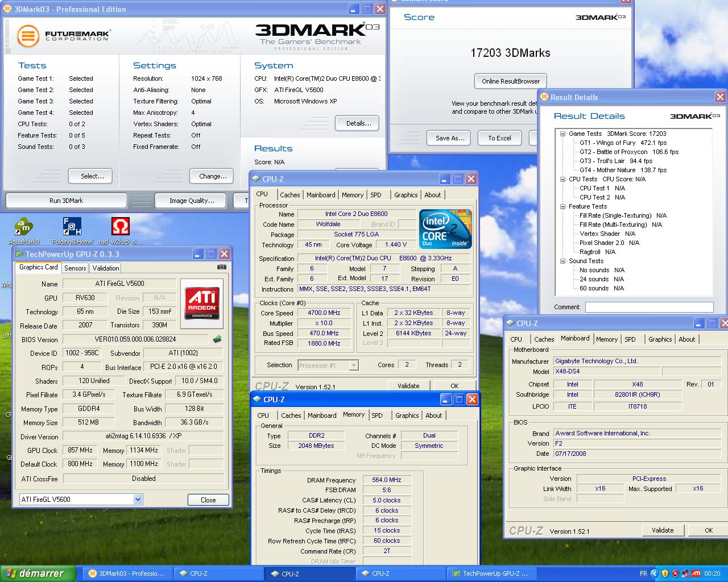Open Graphics tab in CPU-Z Memory window
The image size is (728, 582).
[407, 415]
